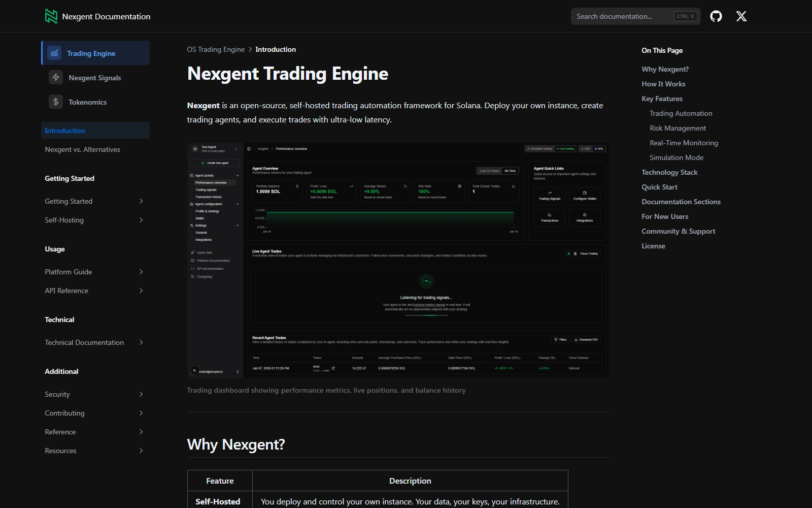The height and width of the screenshot is (508, 812).
Task: Click the Tokenomics dollar icon
Action: 56,102
